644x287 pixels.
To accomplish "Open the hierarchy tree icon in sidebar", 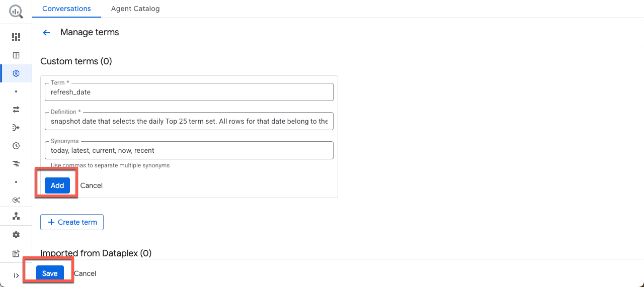I will (16, 216).
